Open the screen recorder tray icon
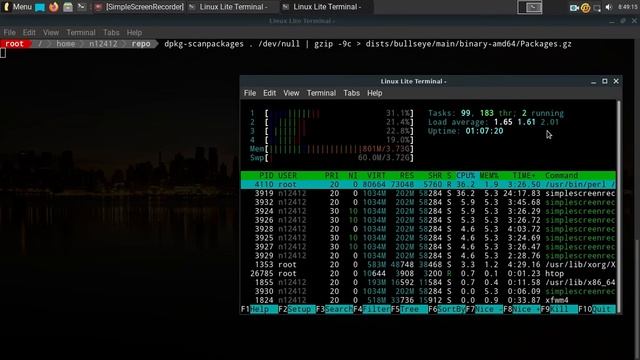Viewport: 640px width, 360px height. [x=574, y=7]
